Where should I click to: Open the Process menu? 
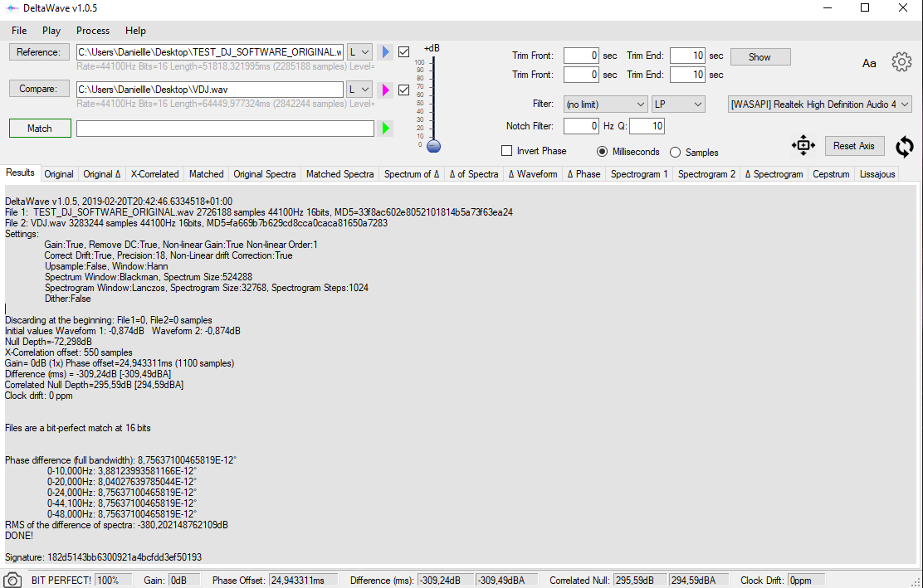[x=93, y=31]
